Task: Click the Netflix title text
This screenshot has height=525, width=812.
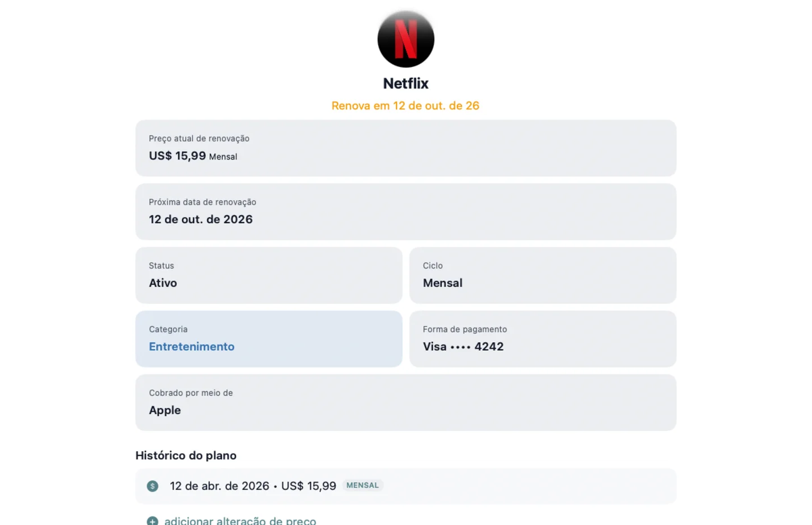Action: tap(405, 83)
